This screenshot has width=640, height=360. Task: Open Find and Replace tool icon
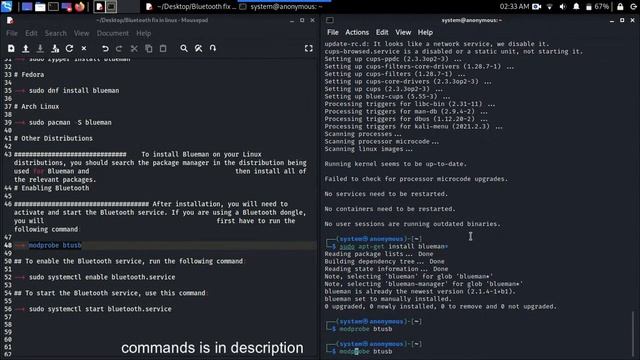[x=198, y=49]
